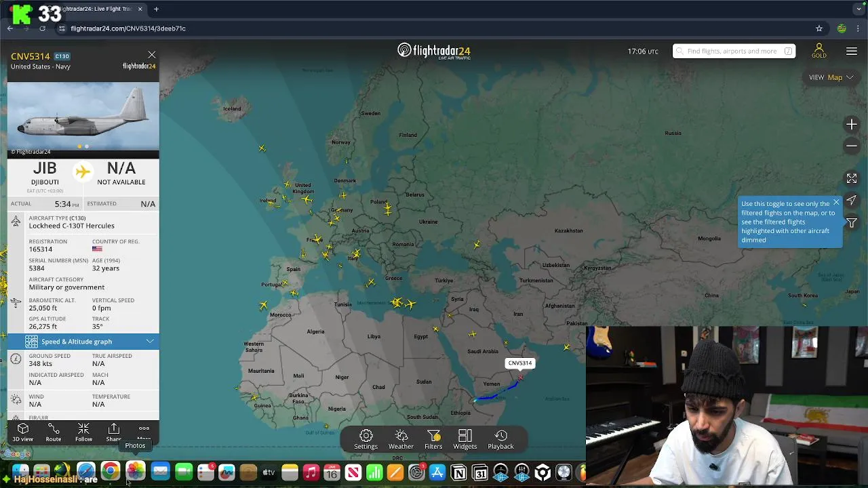This screenshot has width=868, height=488.
Task: Open App Store from the Dock
Action: 437,472
